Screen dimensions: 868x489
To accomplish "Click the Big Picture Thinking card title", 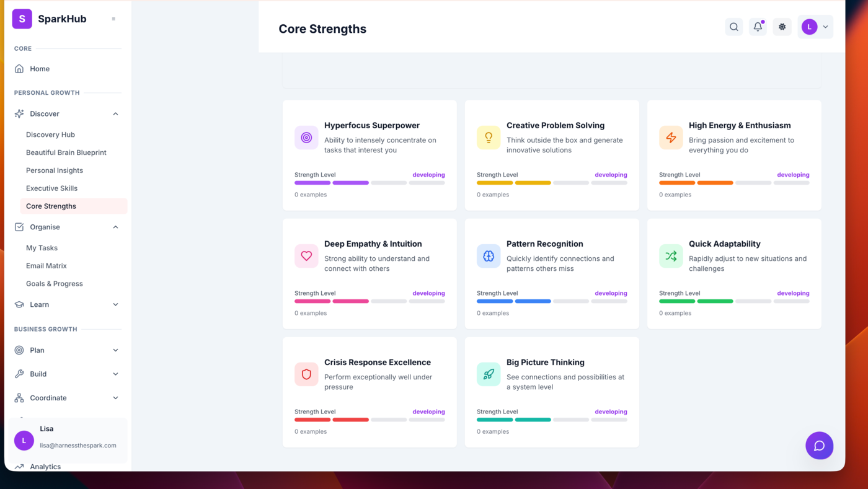I will 546,363.
